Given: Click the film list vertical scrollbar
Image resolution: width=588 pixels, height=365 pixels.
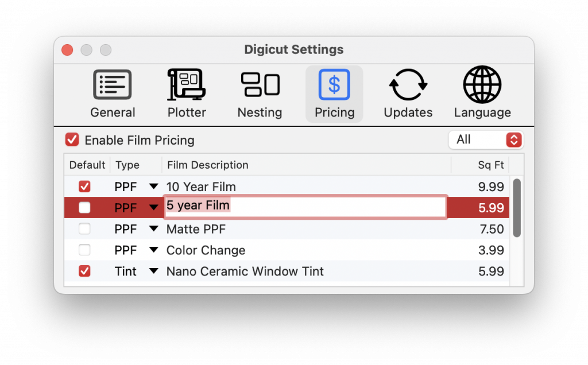Looking at the screenshot, I should tap(517, 208).
